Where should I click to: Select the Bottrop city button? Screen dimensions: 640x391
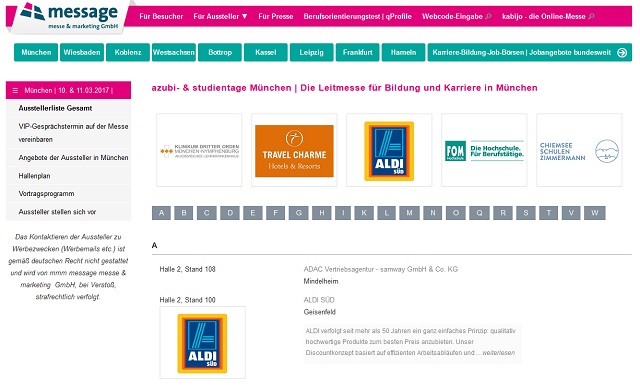(220, 52)
